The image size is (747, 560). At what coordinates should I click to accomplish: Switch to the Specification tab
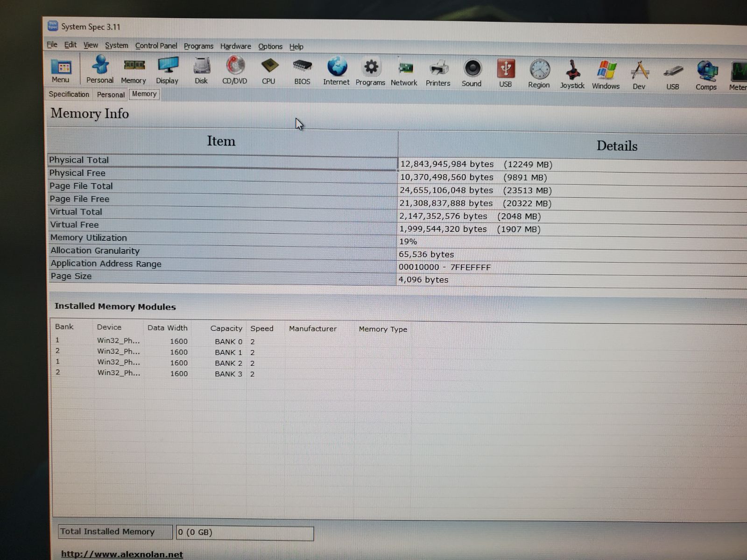[x=69, y=94]
